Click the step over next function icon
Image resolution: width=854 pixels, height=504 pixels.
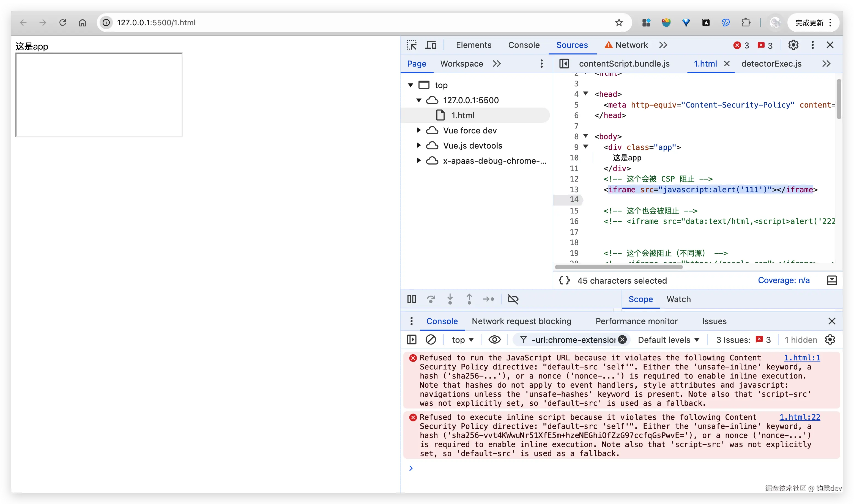pyautogui.click(x=431, y=299)
